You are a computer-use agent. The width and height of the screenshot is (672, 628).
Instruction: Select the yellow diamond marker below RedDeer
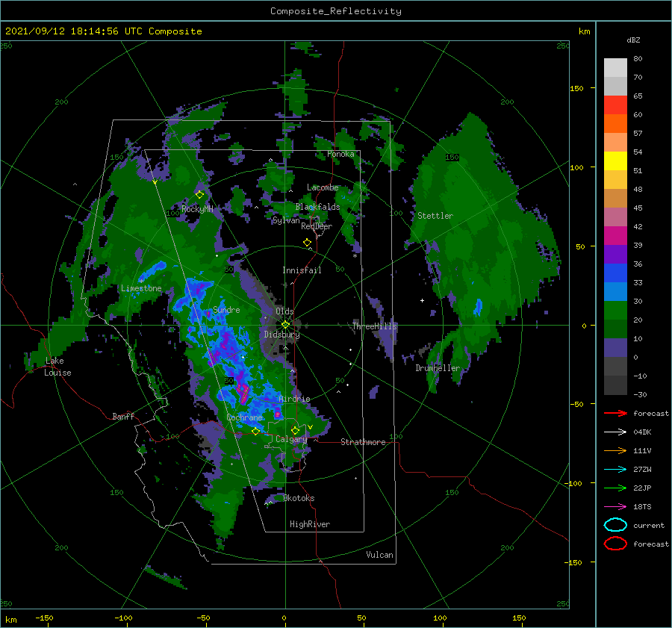pos(308,243)
